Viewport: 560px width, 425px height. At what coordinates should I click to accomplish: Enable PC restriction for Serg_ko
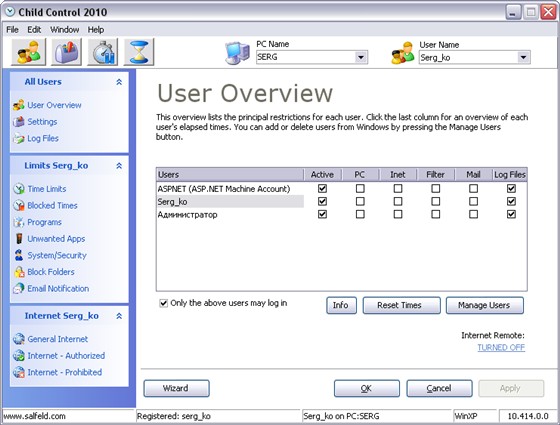(360, 201)
